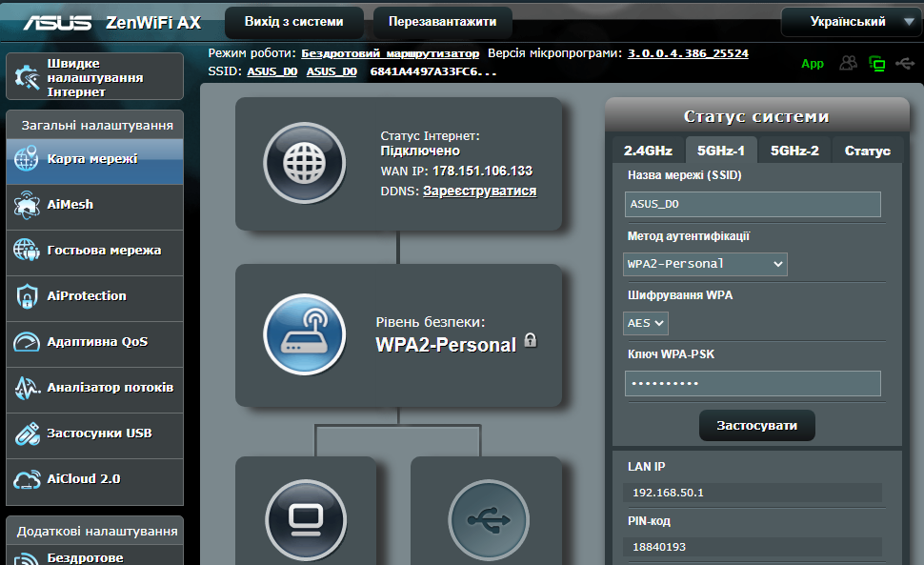Image resolution: width=924 pixels, height=565 pixels.
Task: Open AiProtection menu item
Action: click(x=95, y=299)
